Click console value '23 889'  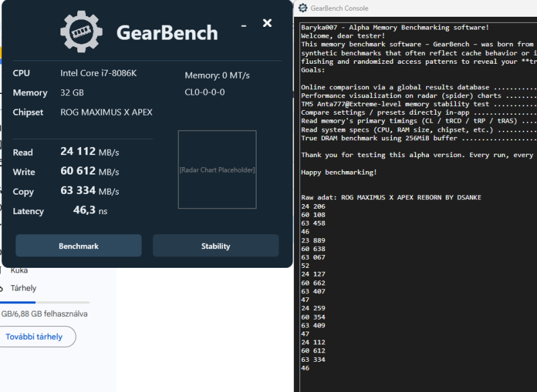click(x=313, y=240)
